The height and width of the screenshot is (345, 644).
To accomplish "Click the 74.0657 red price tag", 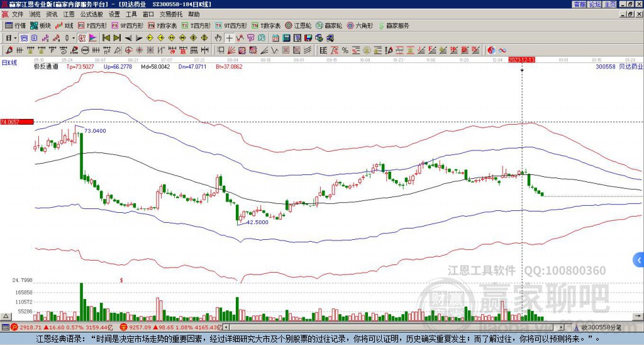I will (17, 122).
